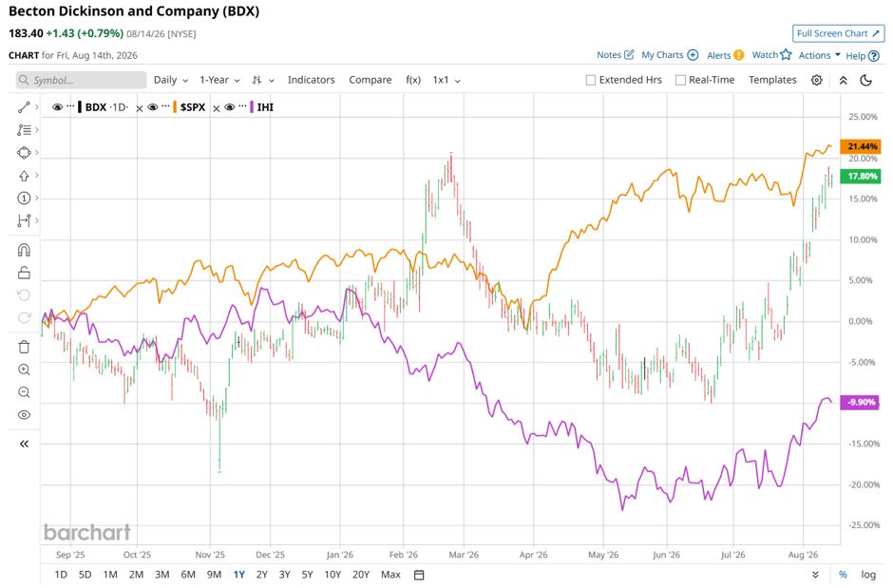Open the f(x) expressions menu

coord(413,80)
